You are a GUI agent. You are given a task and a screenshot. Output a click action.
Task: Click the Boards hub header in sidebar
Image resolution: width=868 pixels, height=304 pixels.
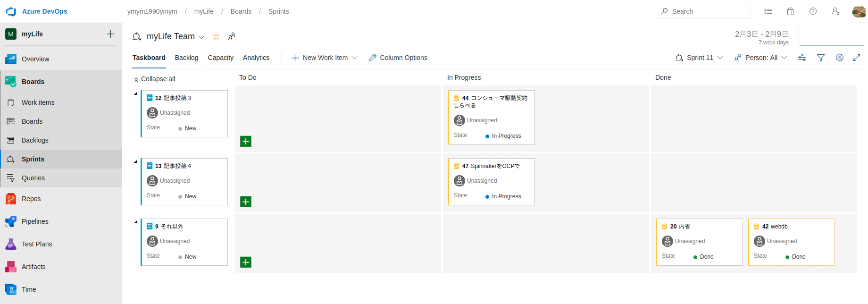[x=61, y=82]
